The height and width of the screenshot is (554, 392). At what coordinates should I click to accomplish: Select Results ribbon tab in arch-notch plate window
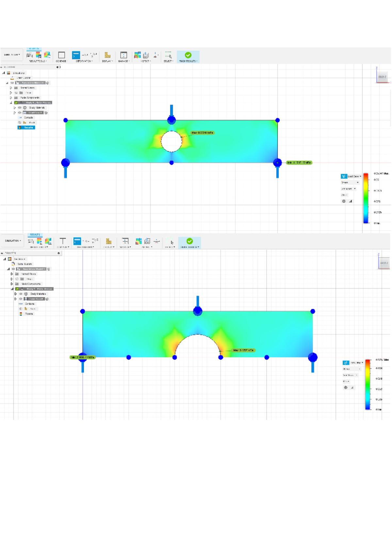click(35, 235)
